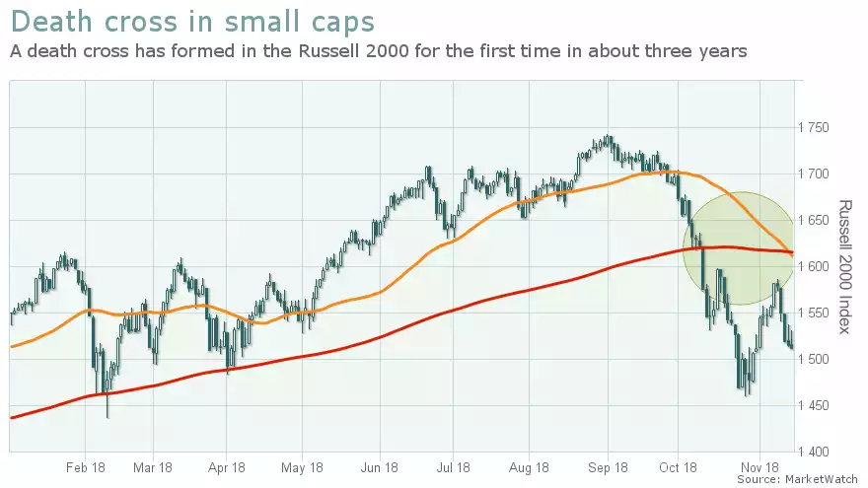Click the 1 450 price level label
This screenshot has height=488, width=868.
[x=813, y=405]
